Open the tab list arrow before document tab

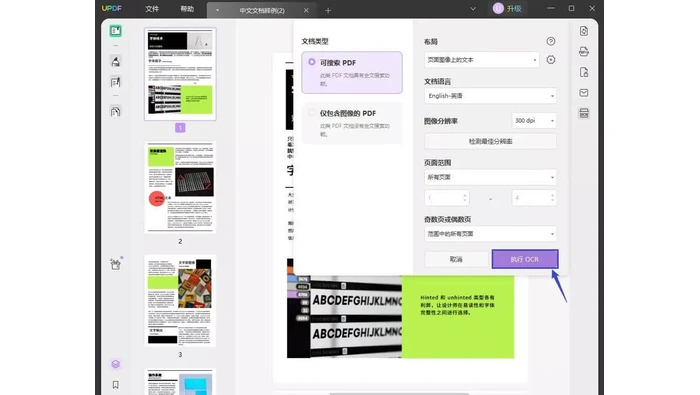(217, 10)
